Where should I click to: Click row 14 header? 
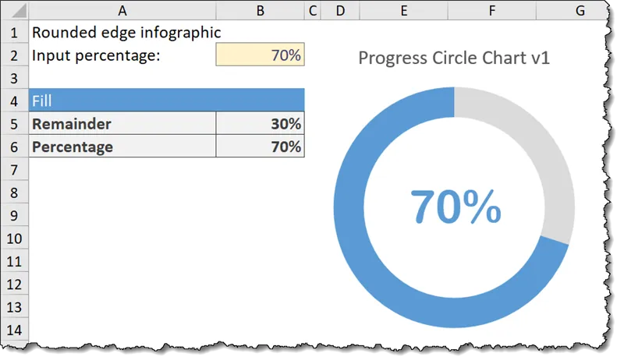point(14,329)
